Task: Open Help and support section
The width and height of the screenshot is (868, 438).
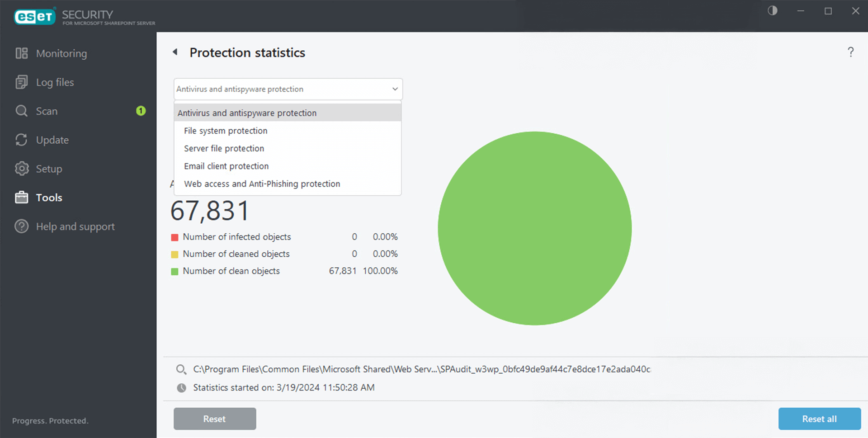Action: coord(75,226)
